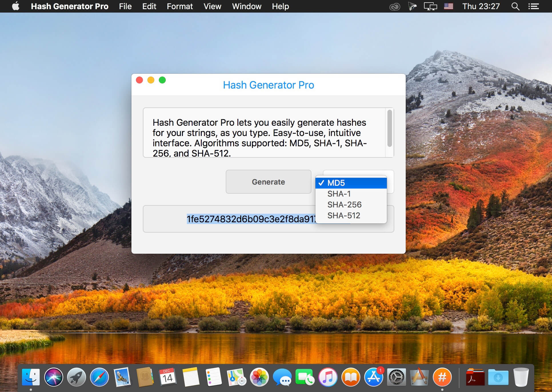Choose SHA-256 from algorithm list
This screenshot has width=552, height=392.
pos(351,205)
